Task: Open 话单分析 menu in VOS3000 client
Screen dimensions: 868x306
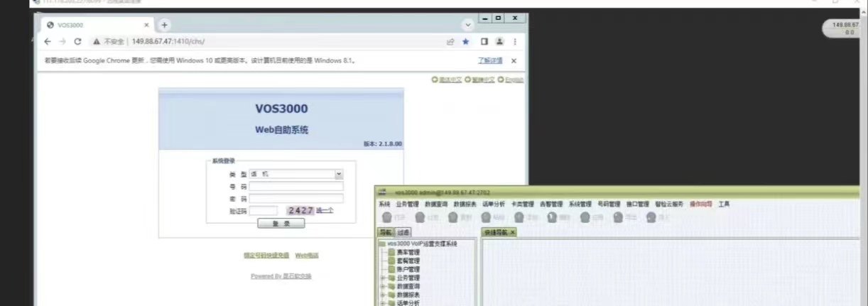Action: coord(494,204)
